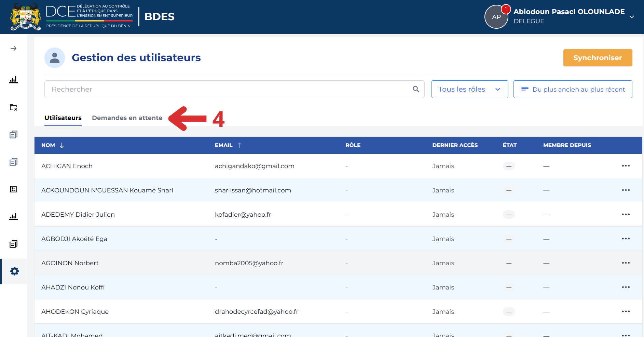Open the three-dot menu for AGOINON Norbert
644x337 pixels.
coord(626,263)
